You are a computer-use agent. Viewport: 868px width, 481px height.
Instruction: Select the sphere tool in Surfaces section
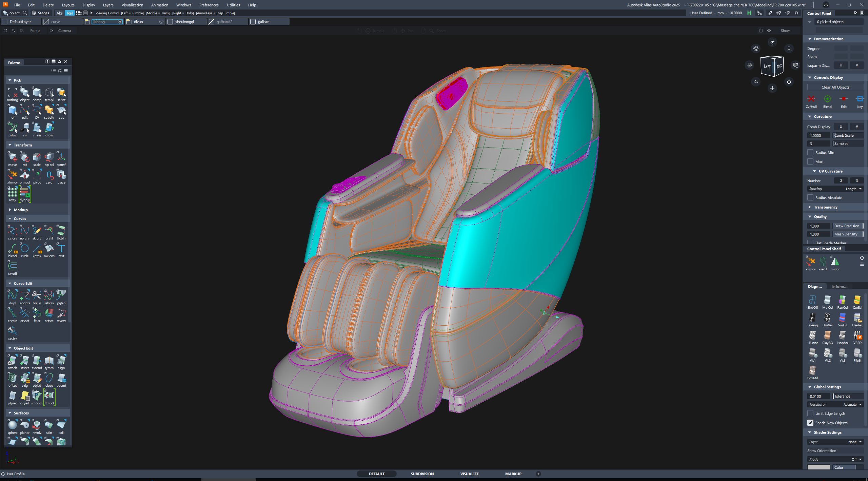[13, 425]
